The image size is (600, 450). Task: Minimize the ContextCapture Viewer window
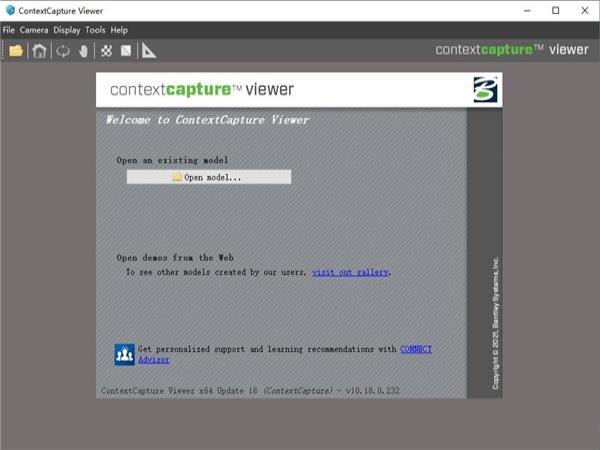[x=527, y=11]
